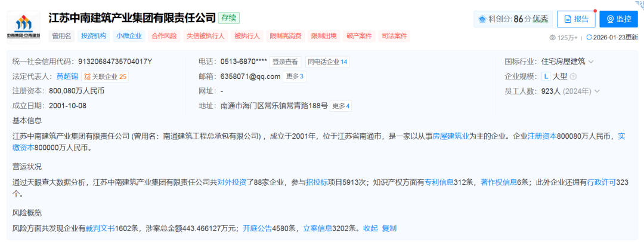Click 复制 to copy the summary
The height and width of the screenshot is (242, 644).
coord(389,228)
